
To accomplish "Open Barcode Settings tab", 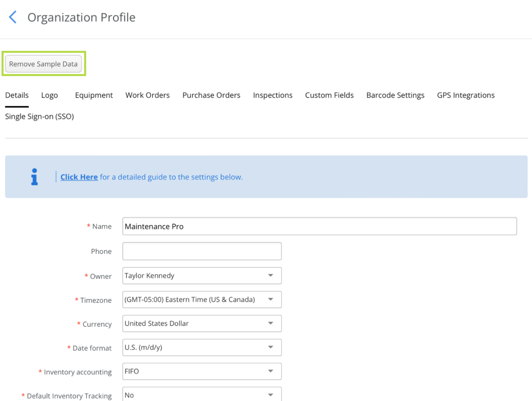I will click(395, 95).
